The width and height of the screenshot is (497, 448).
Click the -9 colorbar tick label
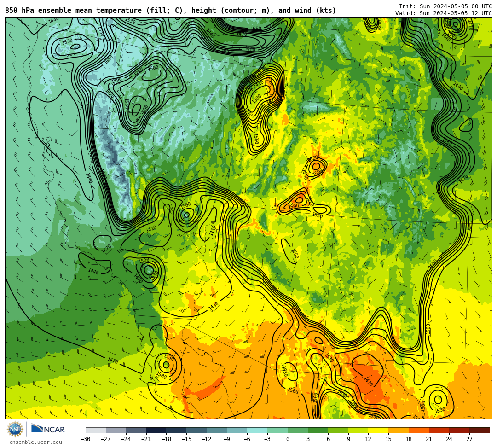pos(227,439)
